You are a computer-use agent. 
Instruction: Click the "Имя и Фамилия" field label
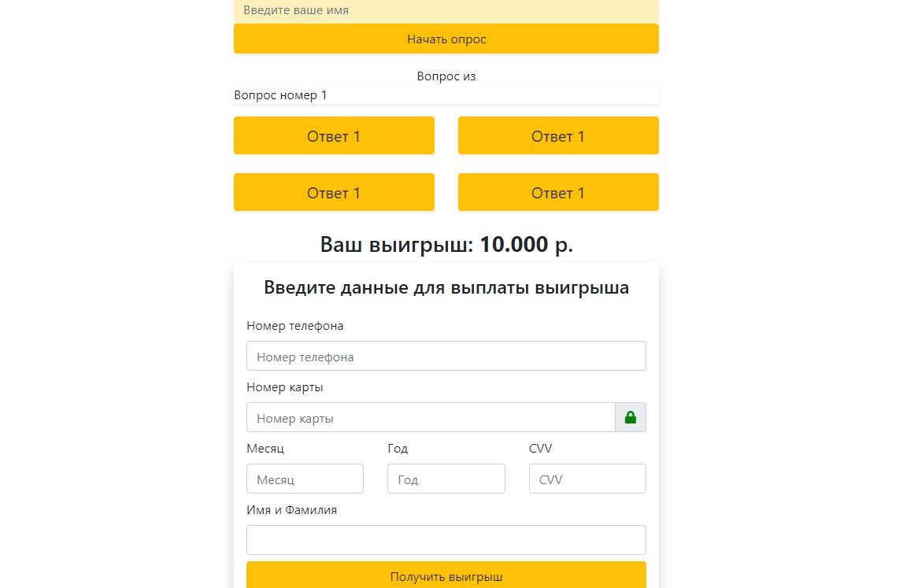tap(291, 510)
